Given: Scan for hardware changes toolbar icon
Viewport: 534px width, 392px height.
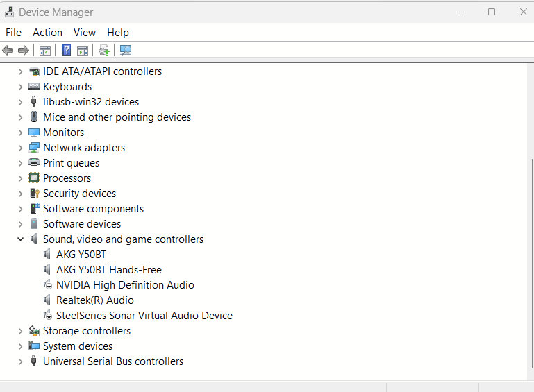Looking at the screenshot, I should [126, 50].
